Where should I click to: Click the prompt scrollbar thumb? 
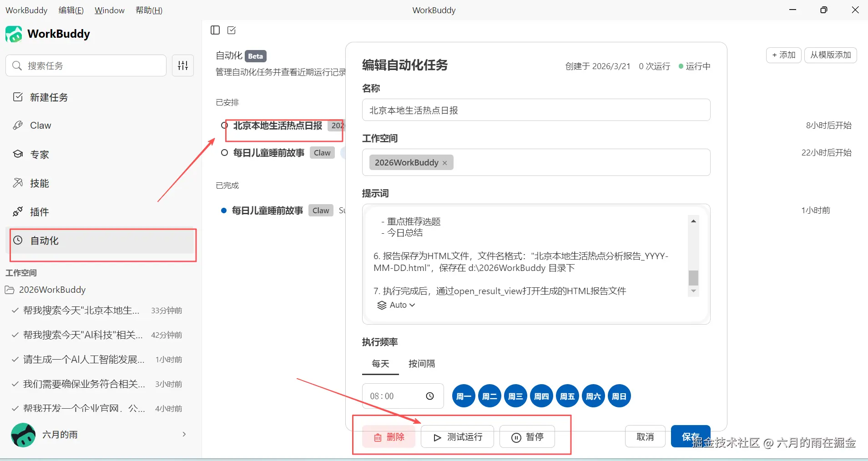(693, 277)
